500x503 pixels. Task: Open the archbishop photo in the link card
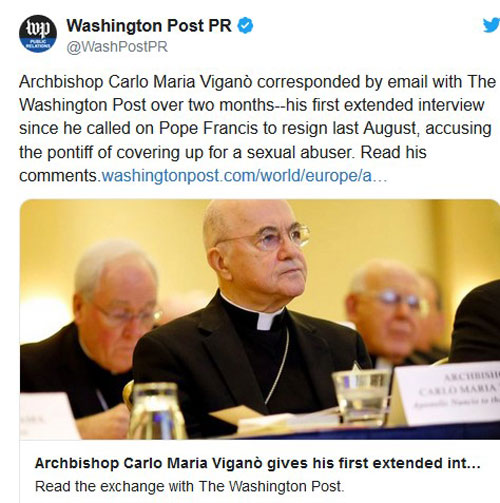coord(260,319)
